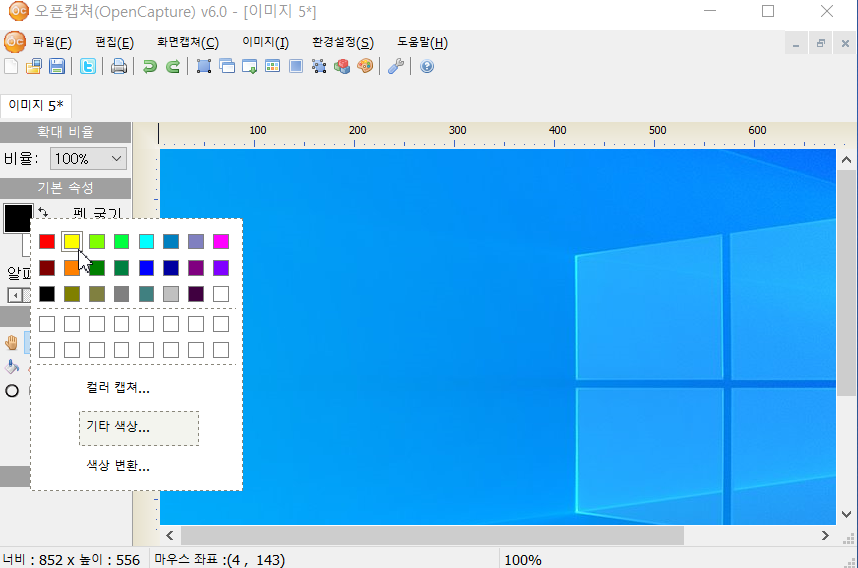Screen dimensions: 858x568
Task: Redo the last undone edit
Action: [x=173, y=66]
